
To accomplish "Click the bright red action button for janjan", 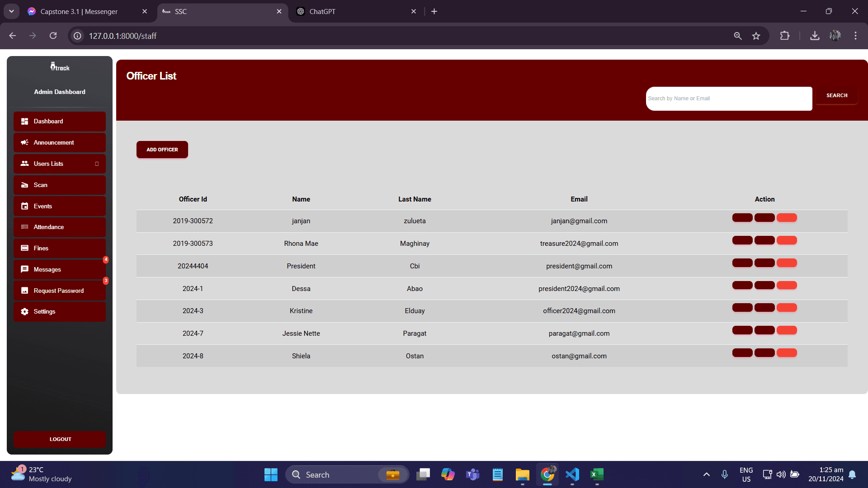I will coord(787,218).
